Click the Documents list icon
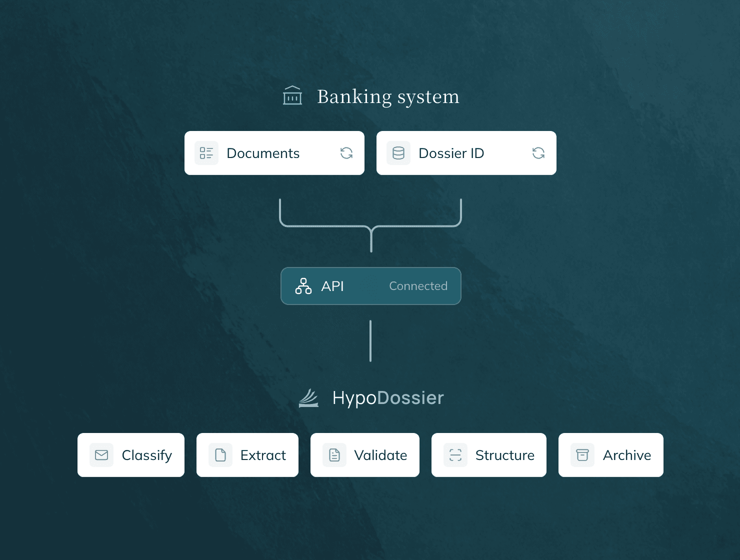740x560 pixels. pyautogui.click(x=206, y=153)
